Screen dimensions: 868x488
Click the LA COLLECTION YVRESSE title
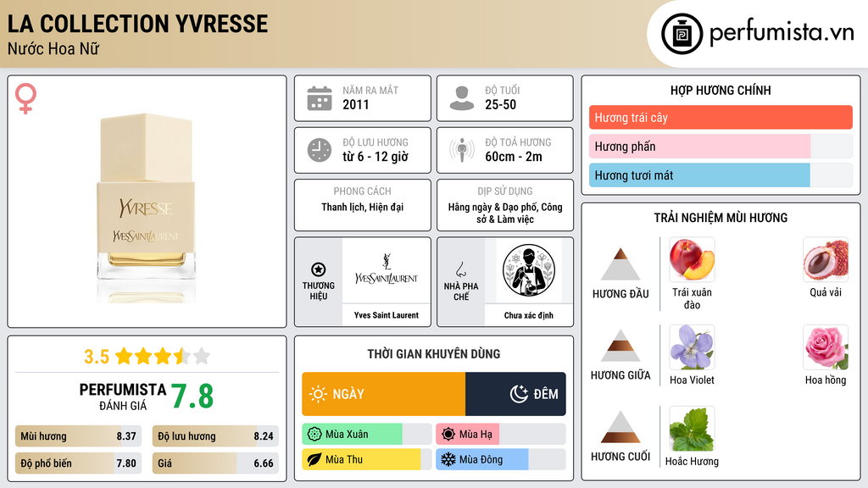(x=138, y=24)
